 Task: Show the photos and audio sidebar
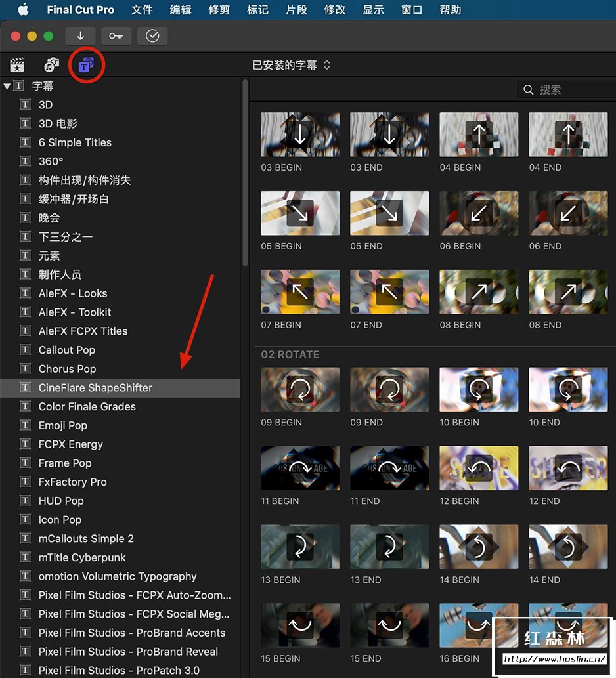[51, 65]
